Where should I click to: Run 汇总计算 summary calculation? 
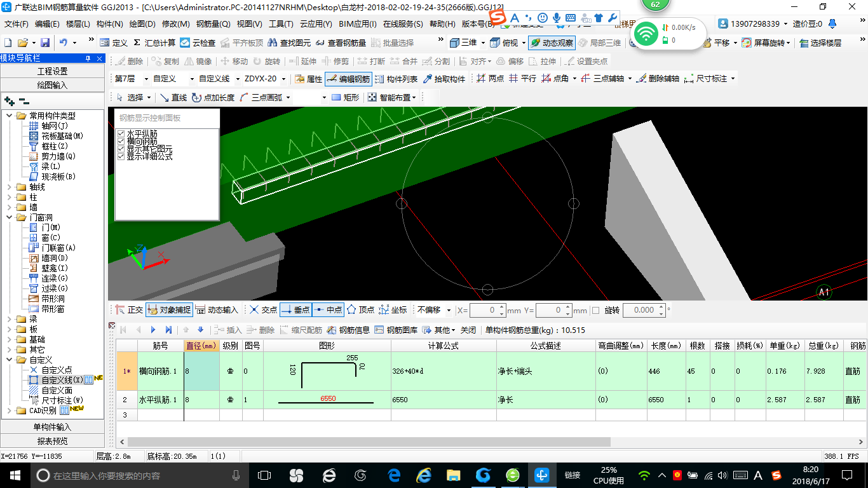(x=154, y=43)
